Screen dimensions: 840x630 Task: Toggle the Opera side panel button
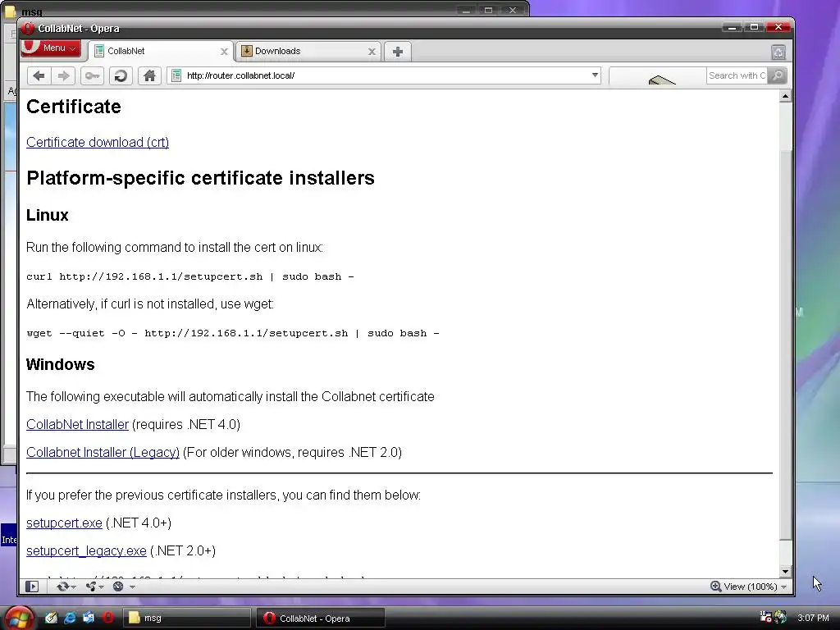pyautogui.click(x=32, y=587)
